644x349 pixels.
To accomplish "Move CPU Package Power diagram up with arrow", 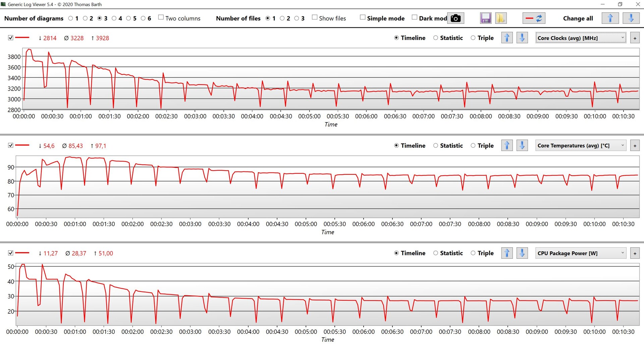I will tap(507, 253).
